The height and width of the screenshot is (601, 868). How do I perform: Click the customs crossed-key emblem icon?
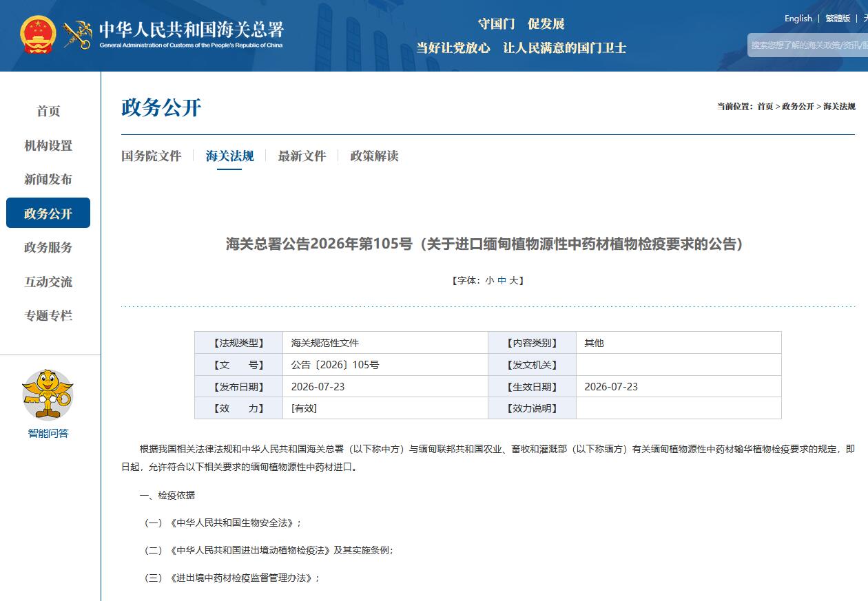(77, 35)
